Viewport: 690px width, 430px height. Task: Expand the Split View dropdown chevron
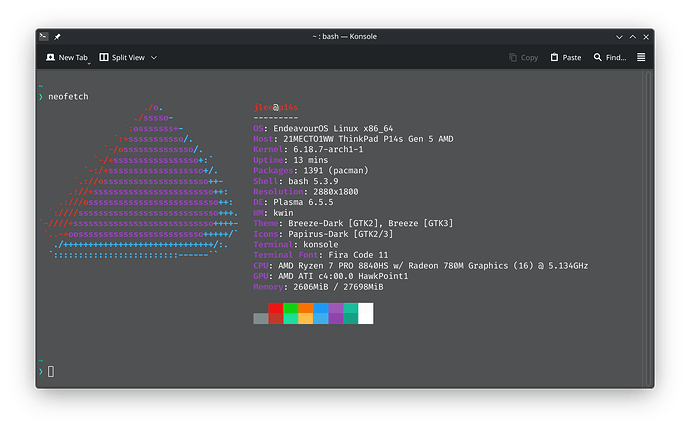click(154, 58)
